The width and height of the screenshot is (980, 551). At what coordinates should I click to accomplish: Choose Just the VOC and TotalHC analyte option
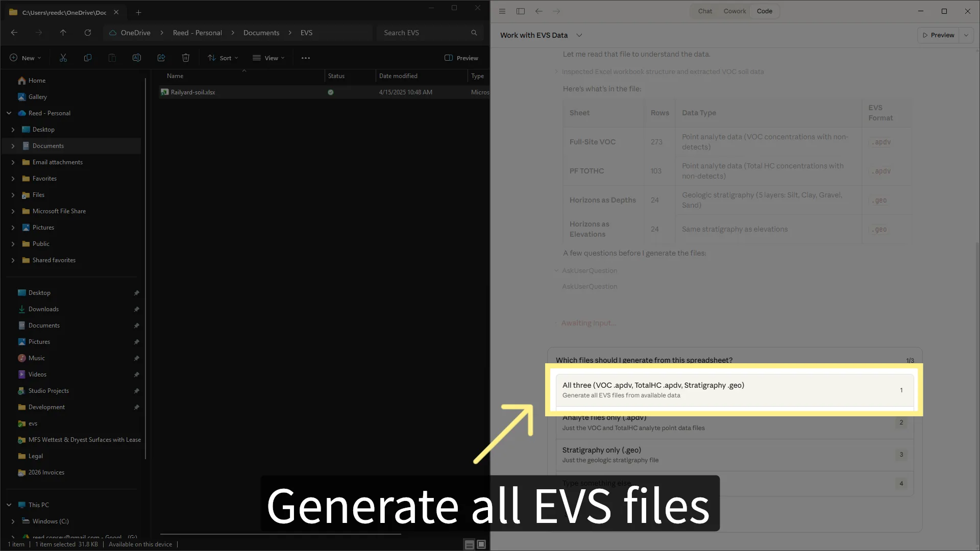734,423
